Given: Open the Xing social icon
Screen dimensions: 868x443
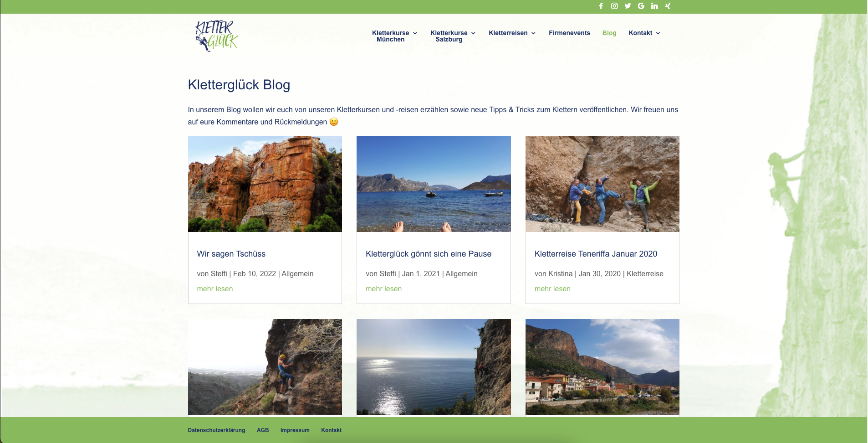Looking at the screenshot, I should [x=668, y=6].
